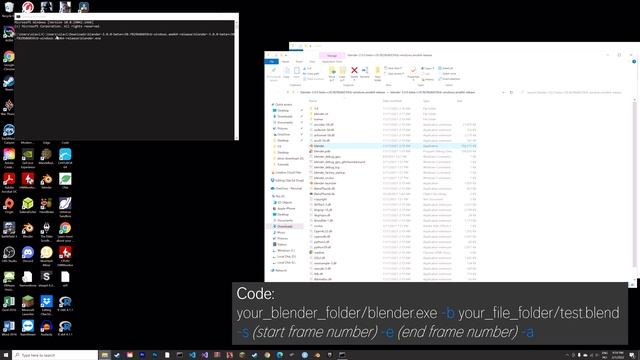
Task: Click Paste shortcut in the Clipboard group
Action: tap(313, 79)
